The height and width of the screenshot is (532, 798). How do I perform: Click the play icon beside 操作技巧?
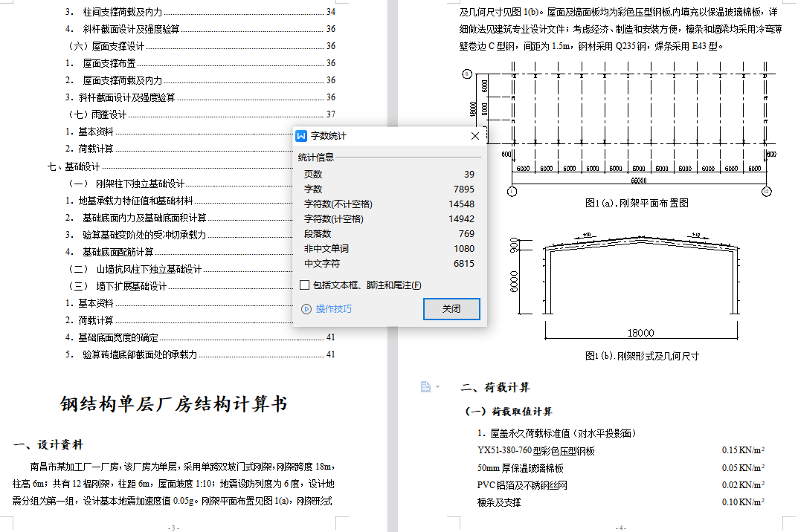[x=306, y=309]
